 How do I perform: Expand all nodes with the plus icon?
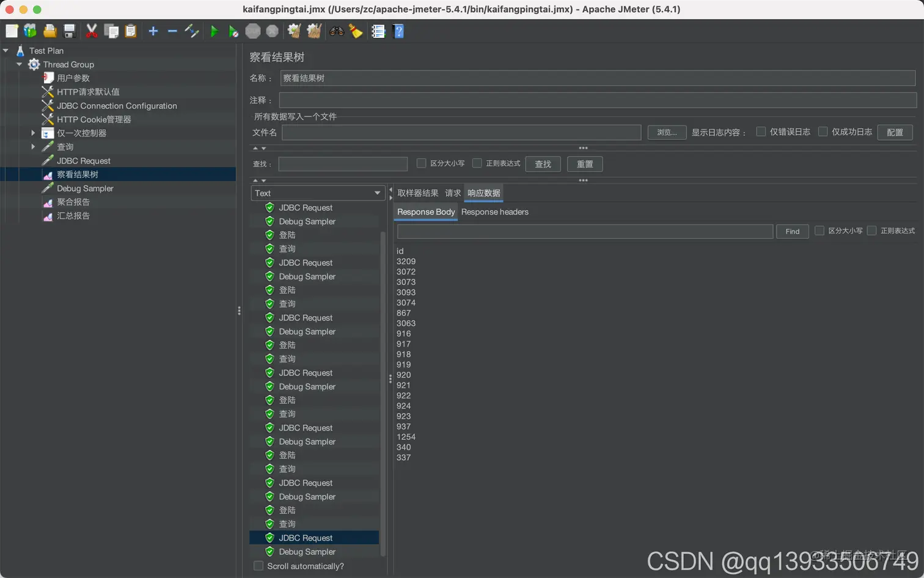pos(153,31)
